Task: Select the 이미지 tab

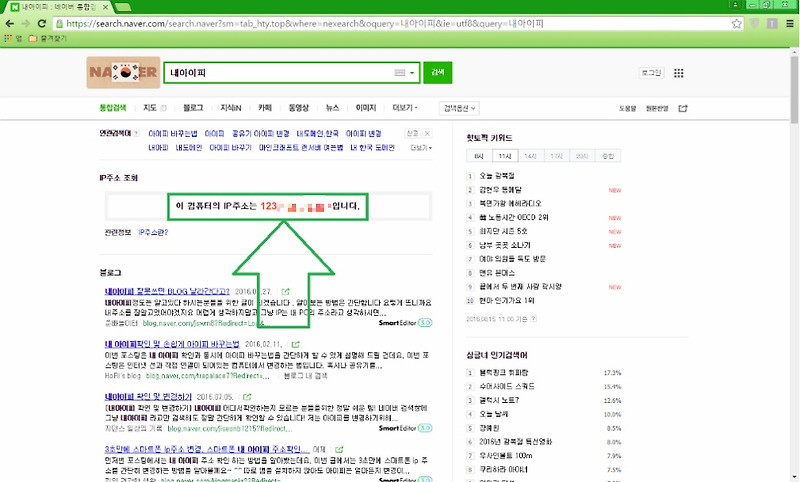Action: click(366, 108)
